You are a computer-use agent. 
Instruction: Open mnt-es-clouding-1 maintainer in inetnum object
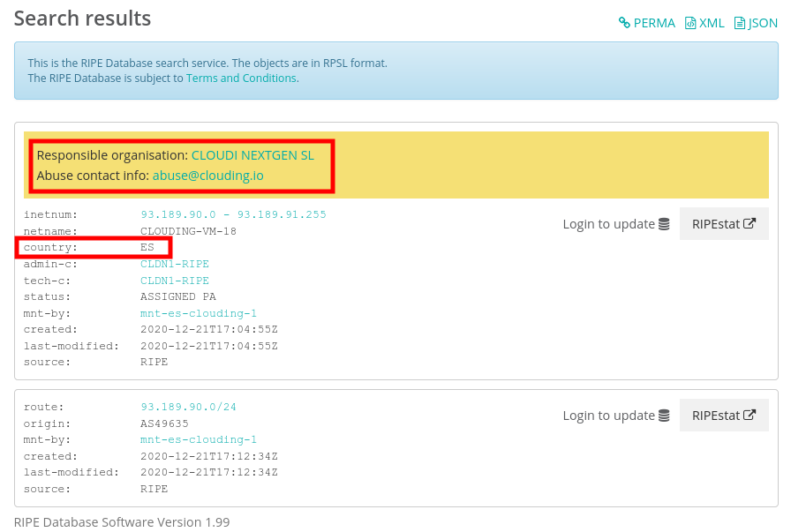199,314
